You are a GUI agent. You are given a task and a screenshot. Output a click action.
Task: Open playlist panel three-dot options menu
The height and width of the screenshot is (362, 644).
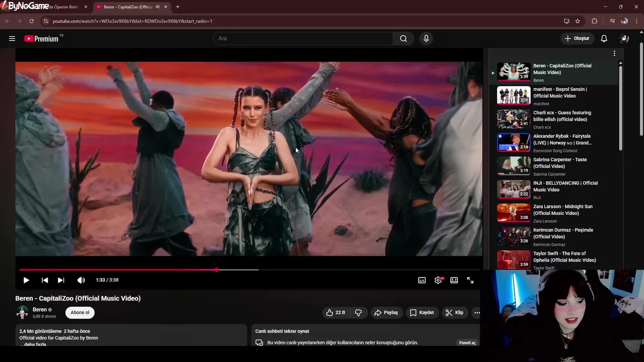(x=614, y=53)
